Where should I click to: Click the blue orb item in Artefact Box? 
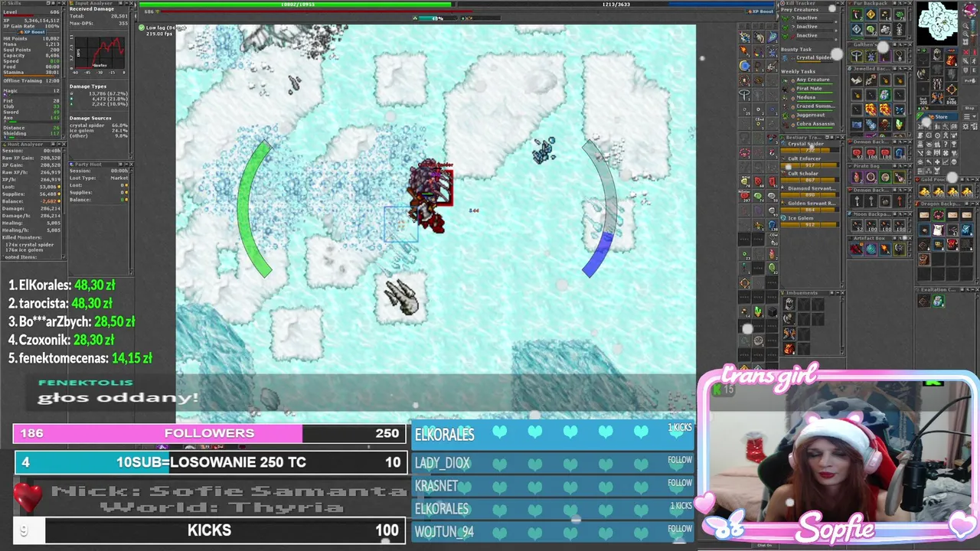[x=871, y=249]
